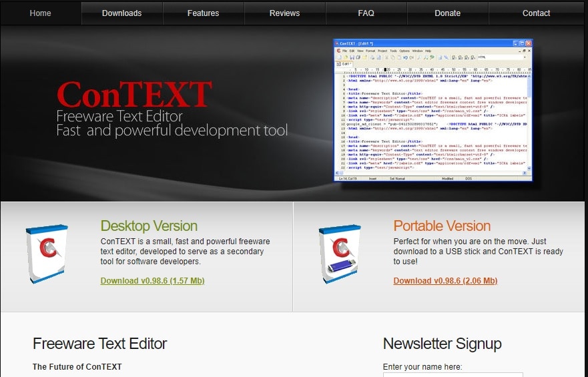Viewport: 588px width, 377px height.
Task: Click the Desktop Version description paragraph
Action: pyautogui.click(x=186, y=252)
